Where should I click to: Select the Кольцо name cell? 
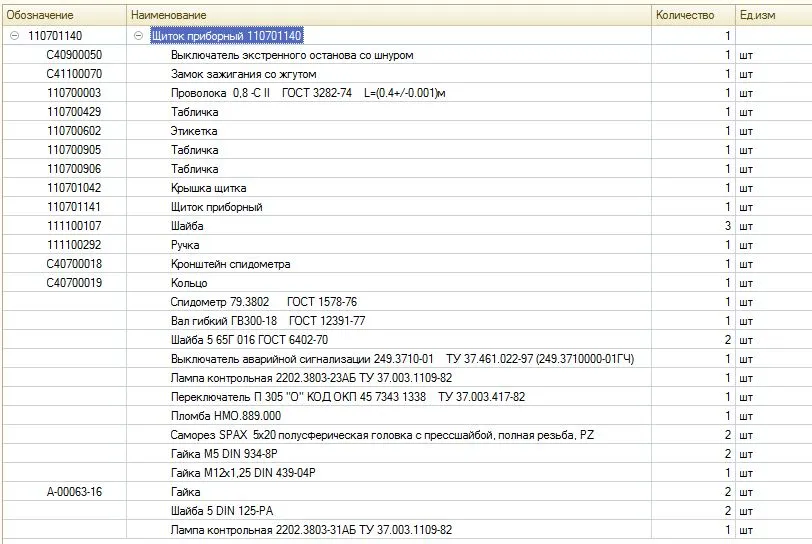click(189, 283)
